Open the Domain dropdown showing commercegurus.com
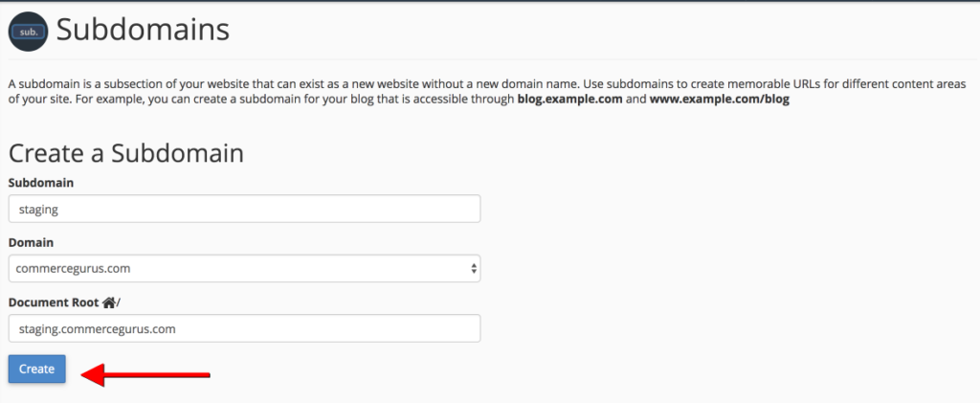Image resolution: width=980 pixels, height=403 pixels. coord(244,269)
